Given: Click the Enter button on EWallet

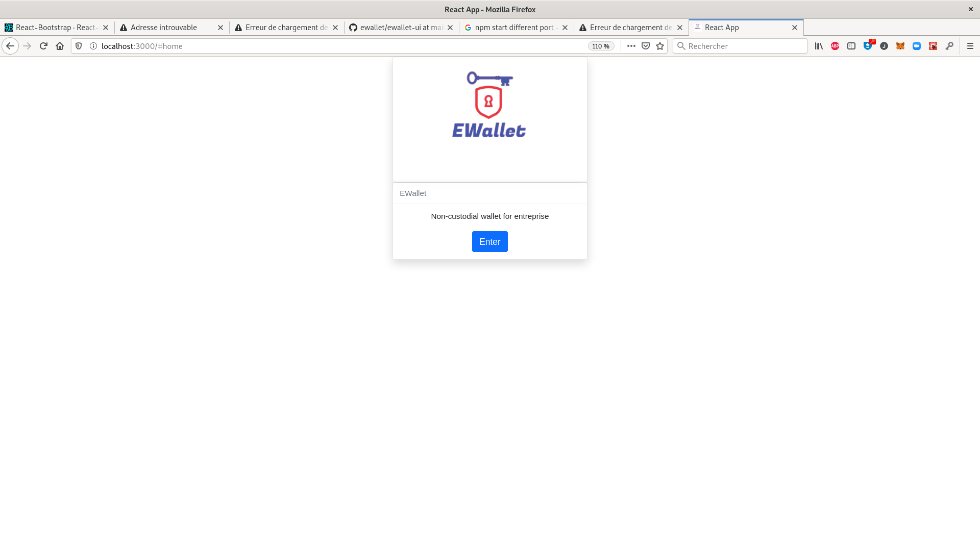Looking at the screenshot, I should pyautogui.click(x=489, y=241).
